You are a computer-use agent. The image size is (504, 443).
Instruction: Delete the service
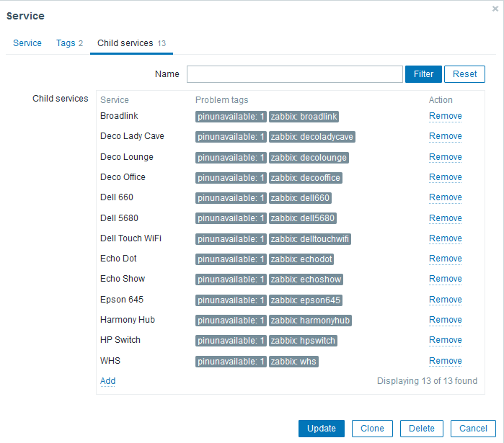pyautogui.click(x=421, y=429)
